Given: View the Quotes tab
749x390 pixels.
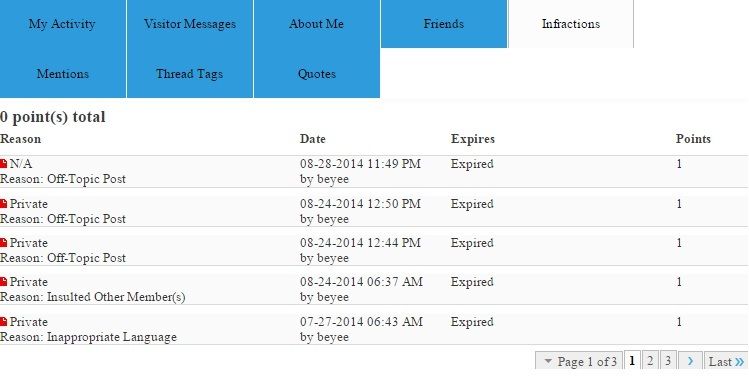Looking at the screenshot, I should click(317, 74).
